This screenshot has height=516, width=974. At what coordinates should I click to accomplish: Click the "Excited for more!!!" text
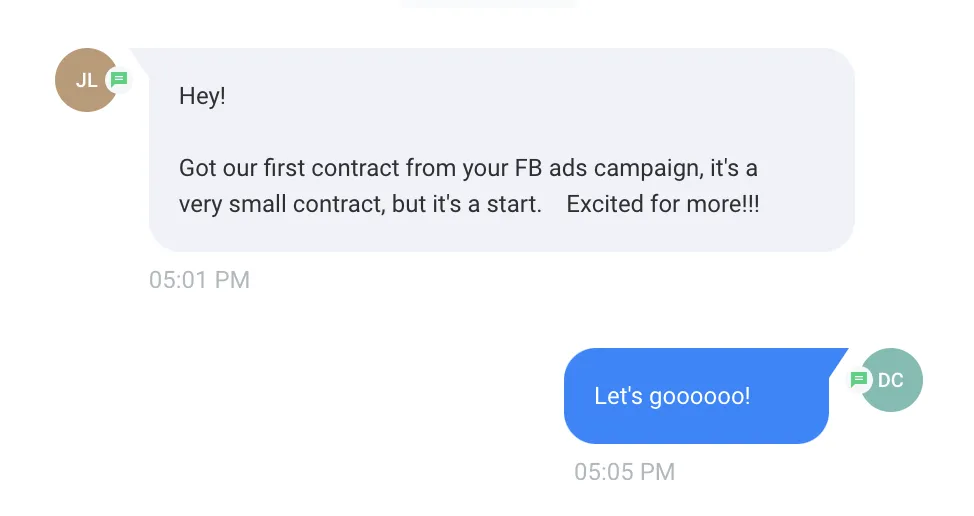click(663, 205)
